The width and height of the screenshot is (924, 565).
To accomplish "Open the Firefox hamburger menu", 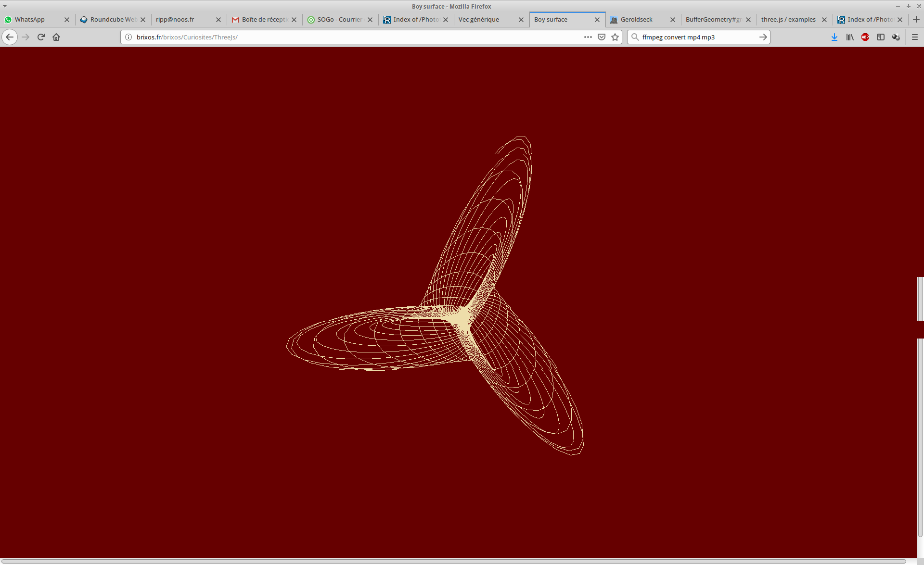I will pyautogui.click(x=915, y=37).
